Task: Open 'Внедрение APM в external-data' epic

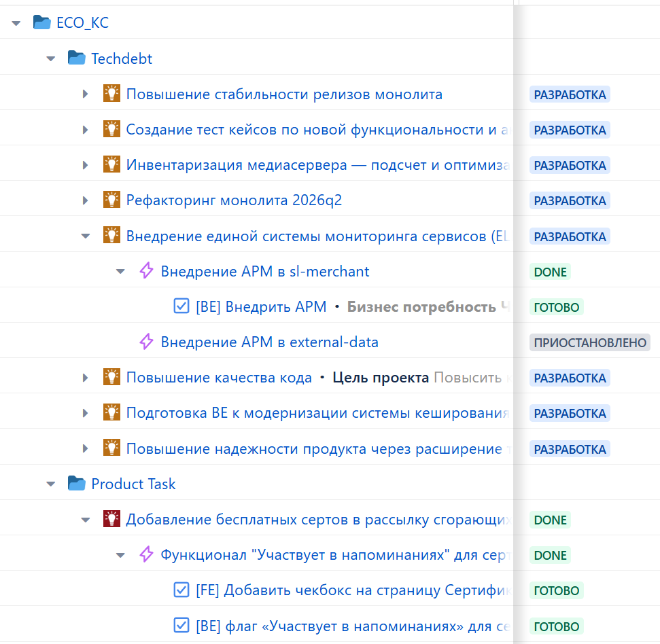Action: click(x=270, y=342)
